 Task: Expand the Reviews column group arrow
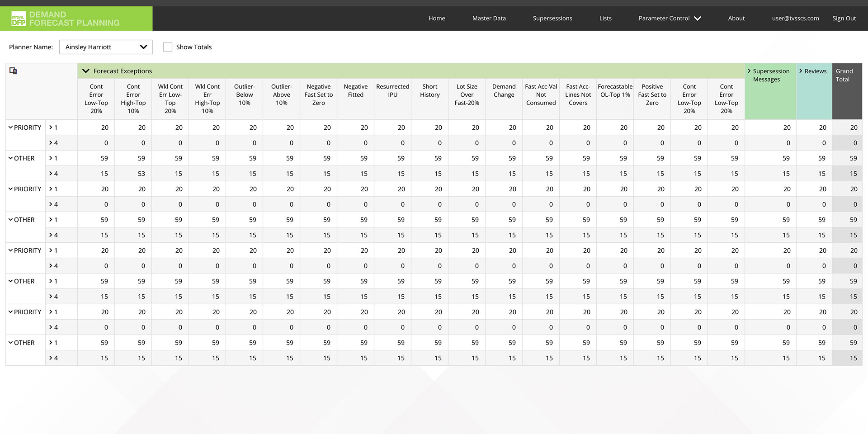[x=801, y=71]
